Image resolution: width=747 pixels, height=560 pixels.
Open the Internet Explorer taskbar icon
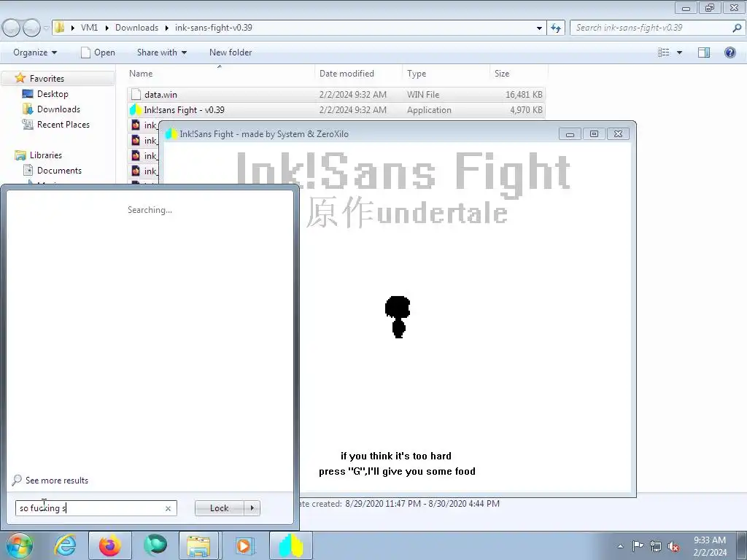coord(65,545)
